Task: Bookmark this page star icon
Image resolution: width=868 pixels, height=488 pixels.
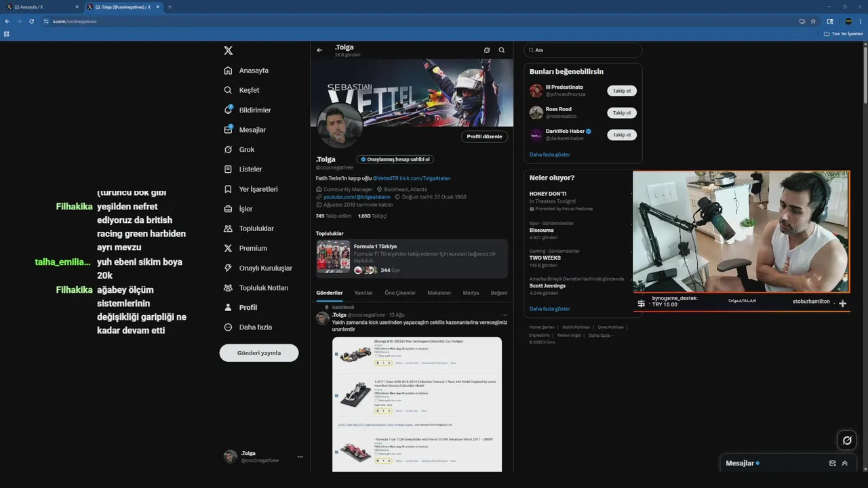Action: [813, 21]
